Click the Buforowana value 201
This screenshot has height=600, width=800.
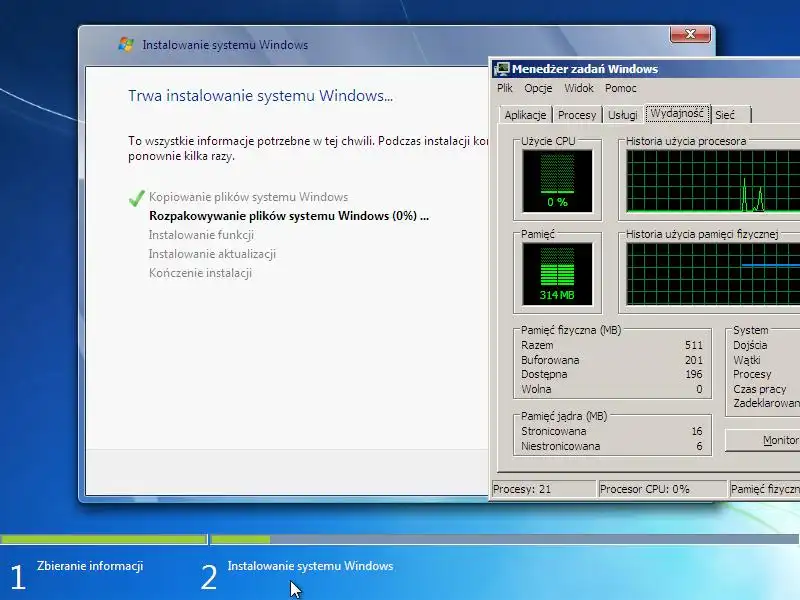point(693,360)
